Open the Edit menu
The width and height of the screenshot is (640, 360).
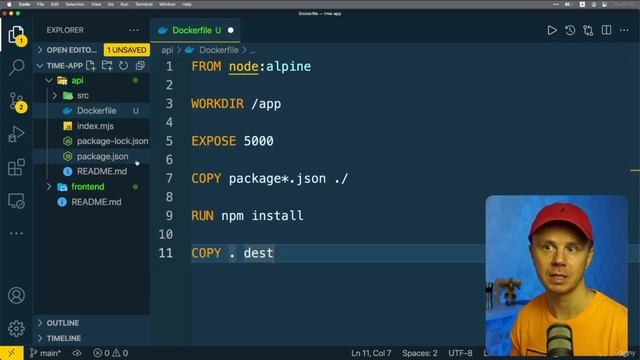[55, 4]
